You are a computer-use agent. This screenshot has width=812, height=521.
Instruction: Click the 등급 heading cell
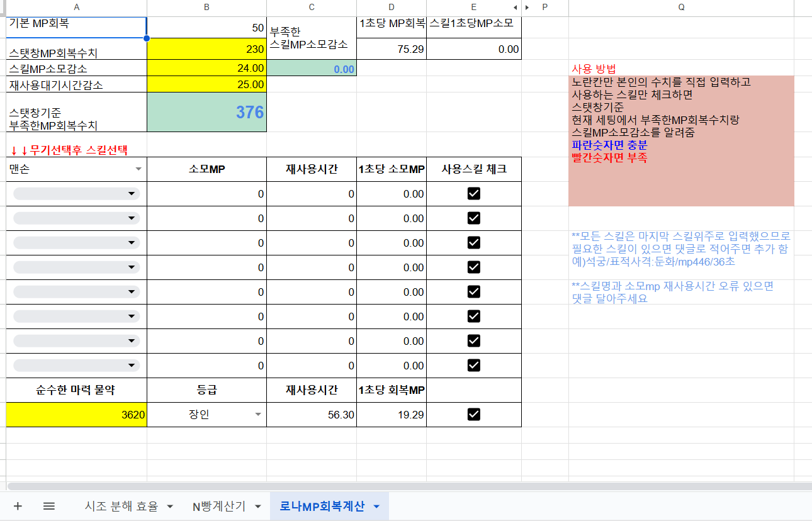click(x=207, y=390)
